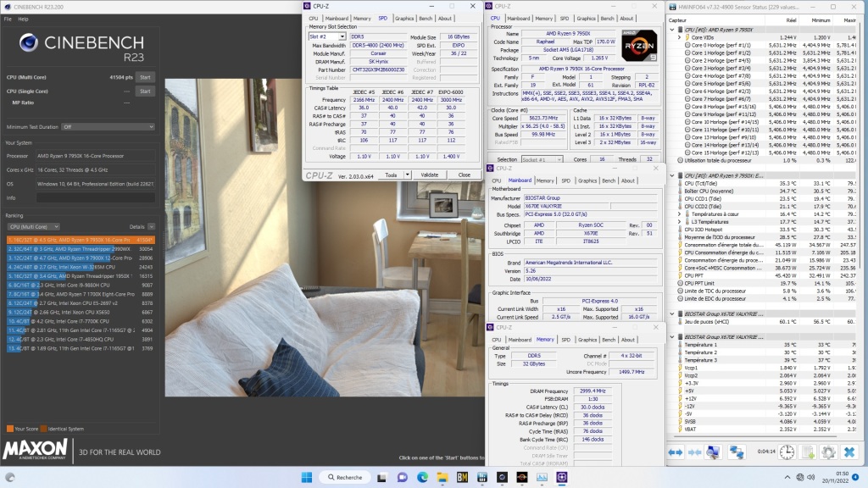Start the CPU (Multi Core) test

click(145, 77)
